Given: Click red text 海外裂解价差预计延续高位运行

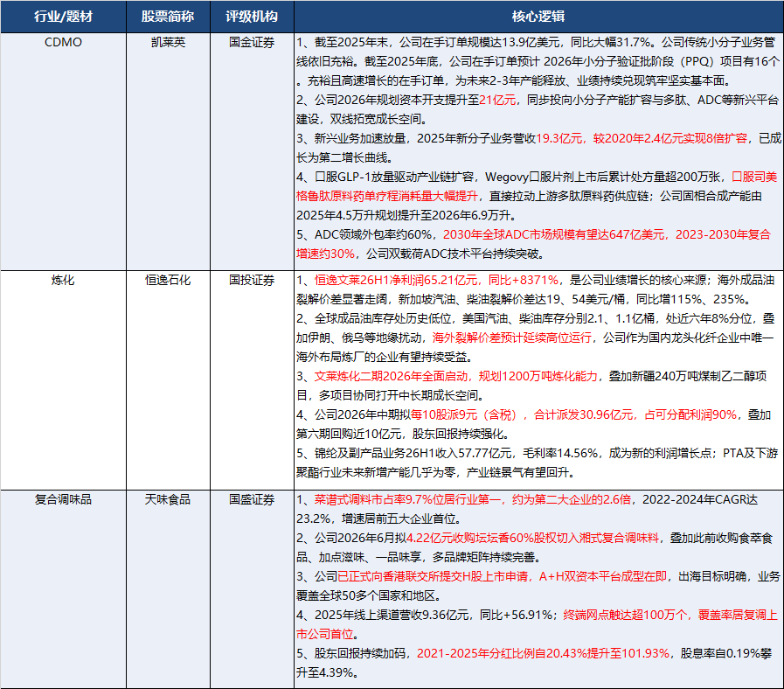Looking at the screenshot, I should click(x=512, y=338).
